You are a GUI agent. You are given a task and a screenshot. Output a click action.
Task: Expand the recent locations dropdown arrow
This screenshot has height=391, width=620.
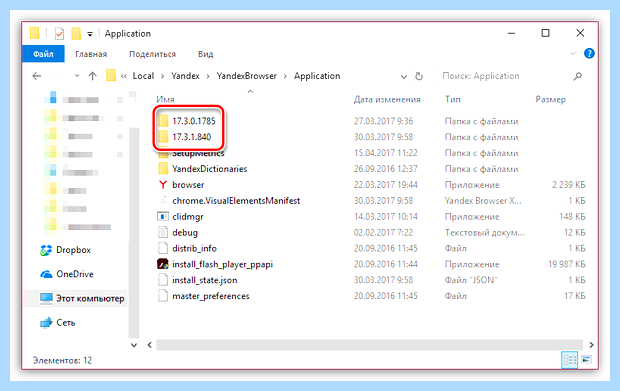click(77, 76)
